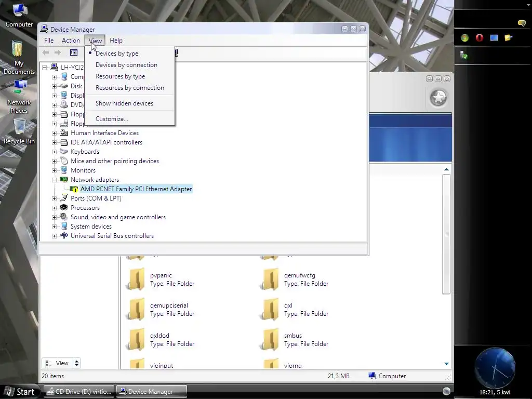Viewport: 532px width, 399px height.
Task: Open the 'Customize...' menu entry
Action: pyautogui.click(x=112, y=119)
